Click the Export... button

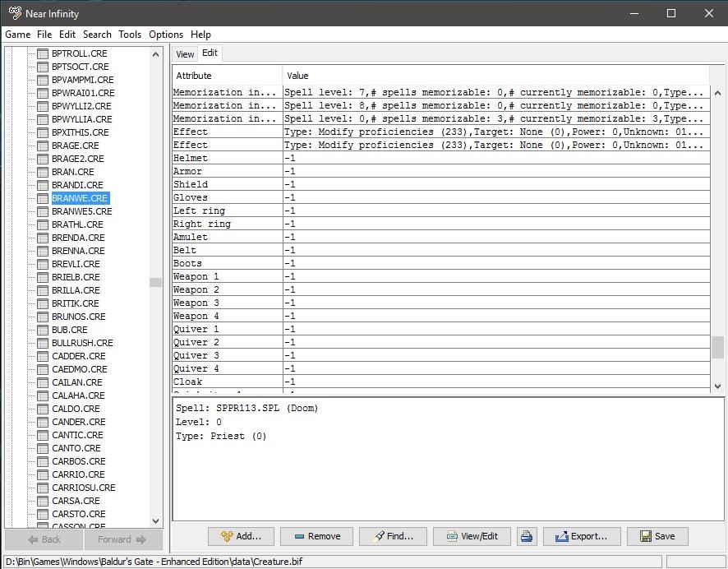(582, 536)
